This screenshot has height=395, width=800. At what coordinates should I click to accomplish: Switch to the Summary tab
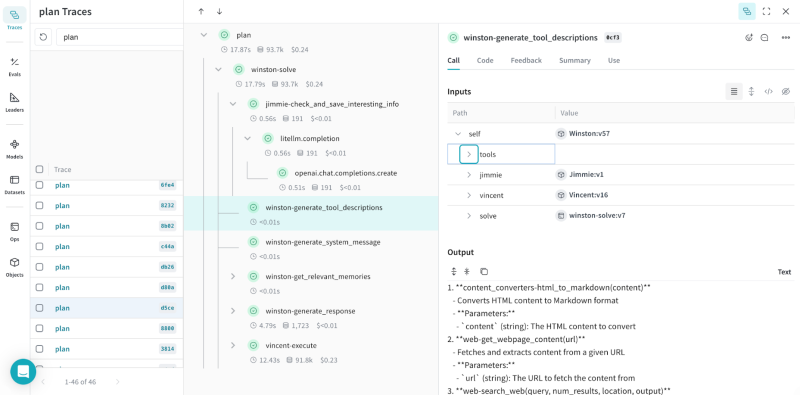(x=574, y=60)
